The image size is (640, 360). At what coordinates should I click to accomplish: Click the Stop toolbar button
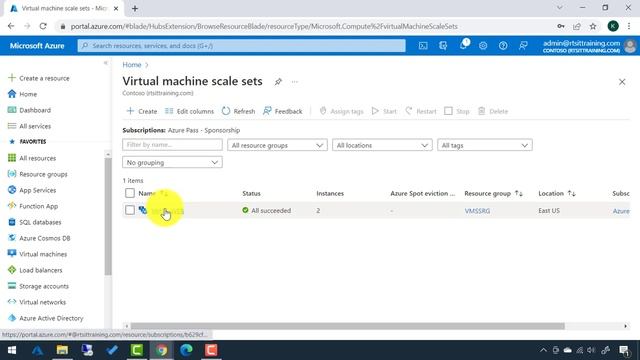pos(457,111)
